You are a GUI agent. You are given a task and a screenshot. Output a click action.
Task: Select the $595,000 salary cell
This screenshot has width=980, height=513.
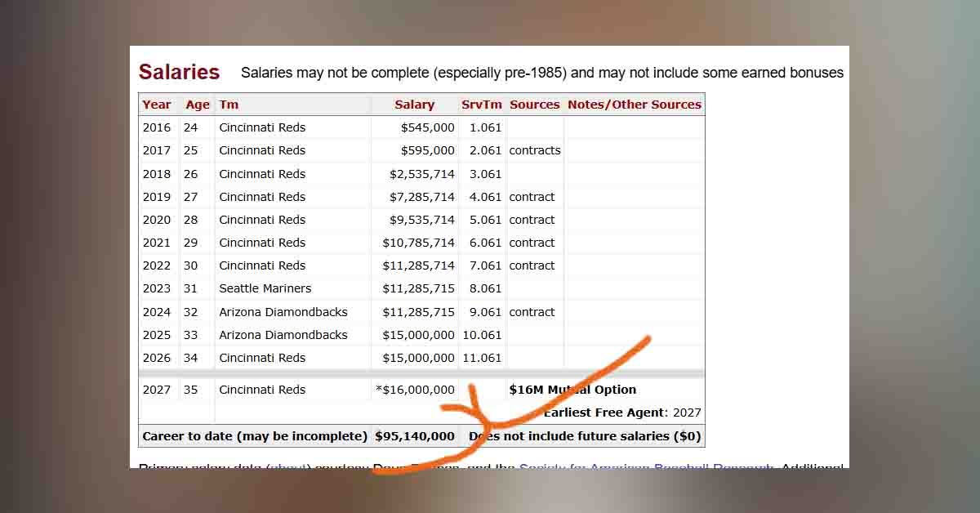coord(427,150)
